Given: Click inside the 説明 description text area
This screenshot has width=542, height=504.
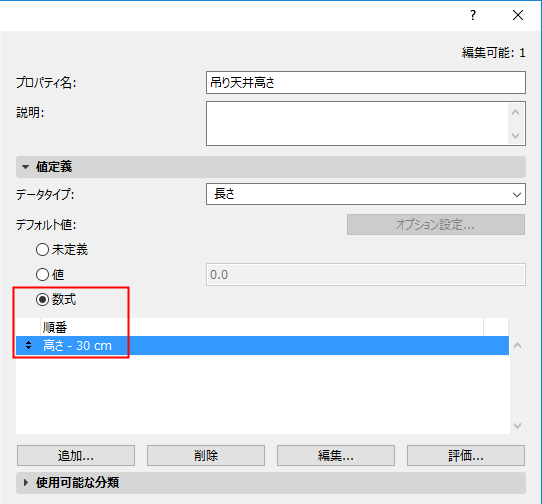Looking at the screenshot, I should click(x=358, y=123).
